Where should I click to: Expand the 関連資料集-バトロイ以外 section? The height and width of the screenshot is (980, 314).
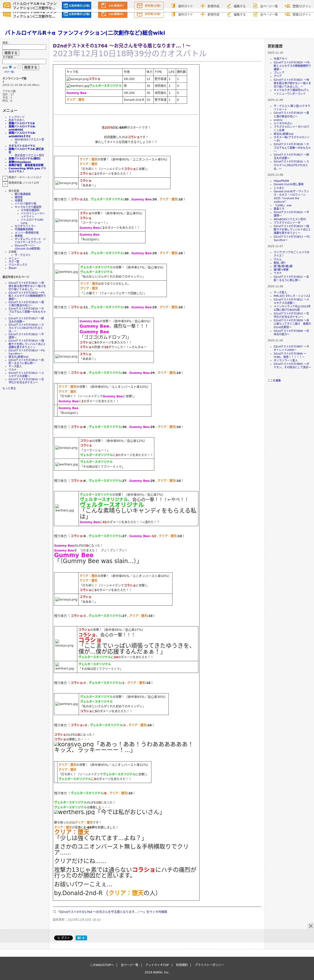tap(5, 184)
